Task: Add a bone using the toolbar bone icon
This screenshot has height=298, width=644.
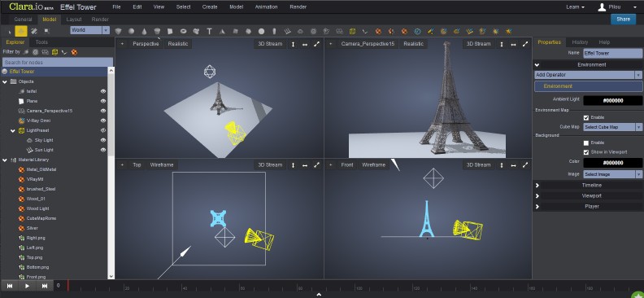Action: point(364,31)
